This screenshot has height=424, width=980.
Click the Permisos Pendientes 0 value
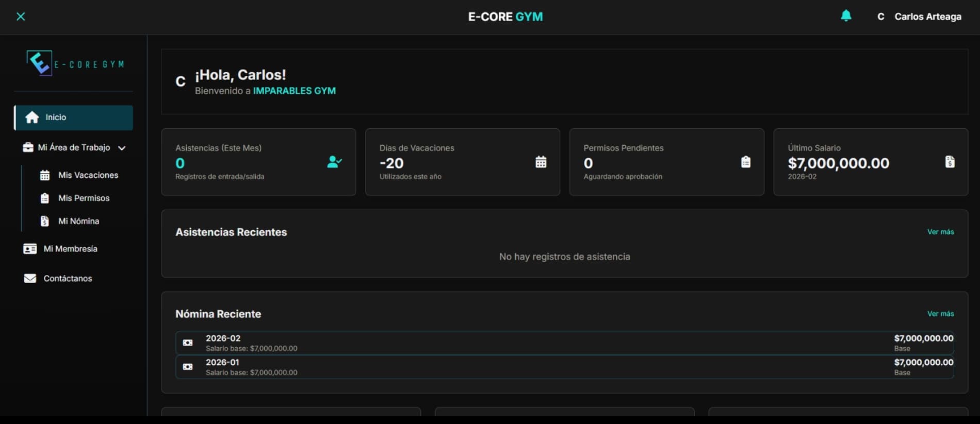coord(589,163)
